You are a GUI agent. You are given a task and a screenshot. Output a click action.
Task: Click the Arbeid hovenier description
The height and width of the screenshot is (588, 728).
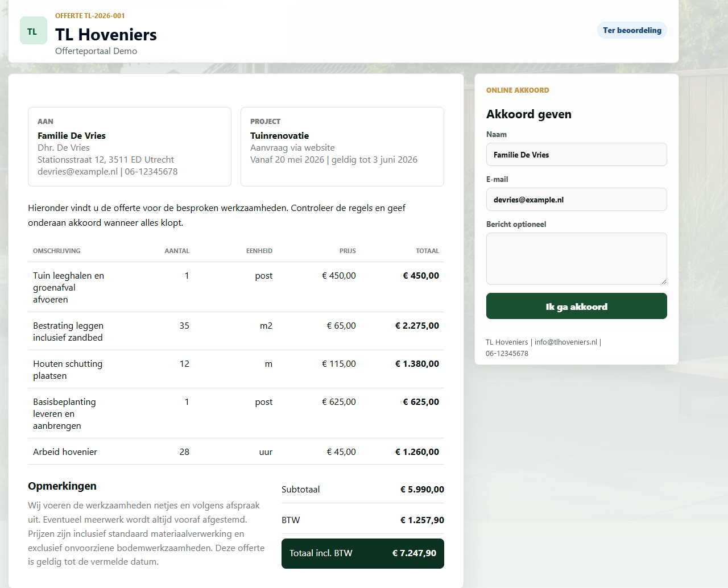65,452
